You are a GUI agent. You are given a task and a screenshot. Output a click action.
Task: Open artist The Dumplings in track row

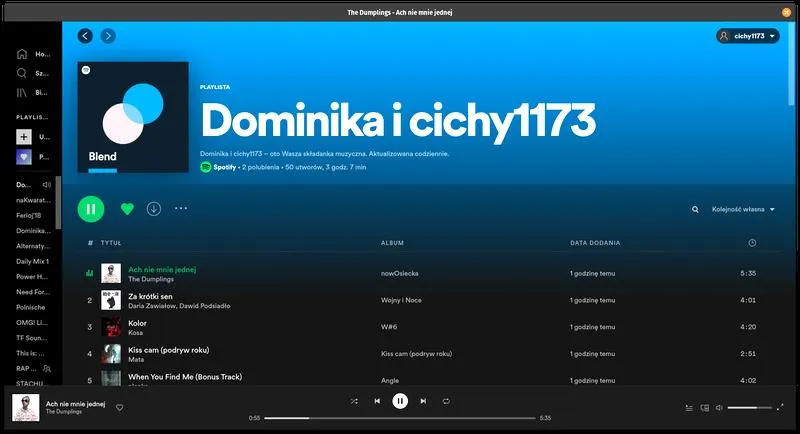(x=151, y=279)
